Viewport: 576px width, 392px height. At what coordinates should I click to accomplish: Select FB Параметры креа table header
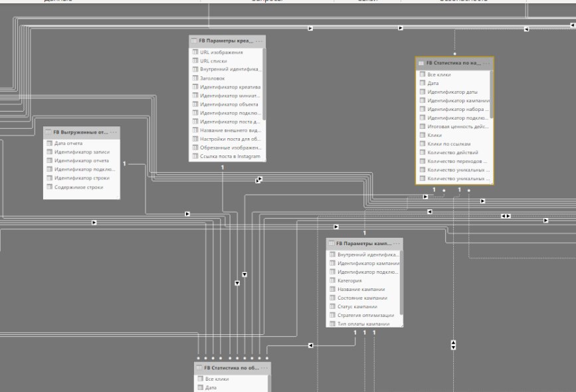click(x=227, y=41)
